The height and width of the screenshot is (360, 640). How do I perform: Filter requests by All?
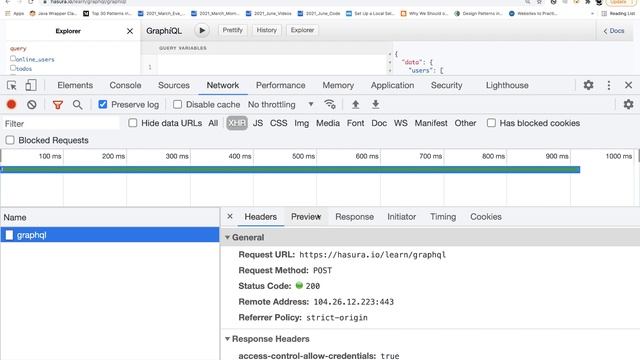click(213, 123)
